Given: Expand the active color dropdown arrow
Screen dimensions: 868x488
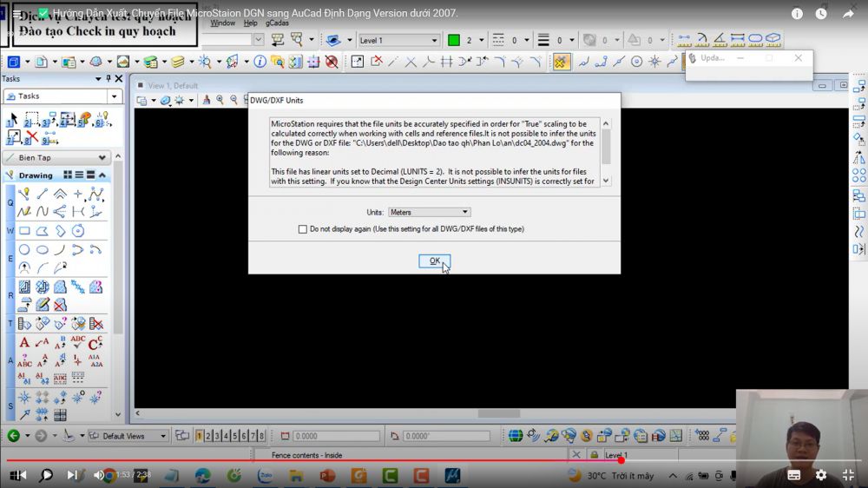Looking at the screenshot, I should click(x=481, y=40).
